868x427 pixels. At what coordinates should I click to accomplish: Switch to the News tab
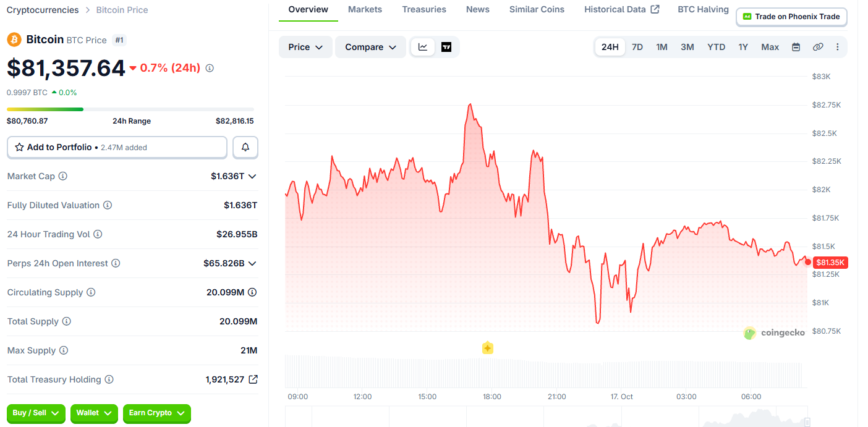(478, 9)
